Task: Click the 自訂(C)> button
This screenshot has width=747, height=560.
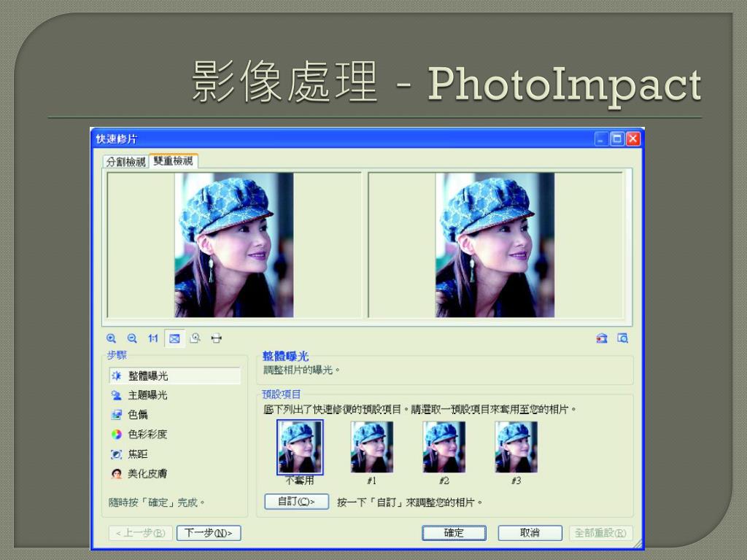Action: click(x=297, y=502)
